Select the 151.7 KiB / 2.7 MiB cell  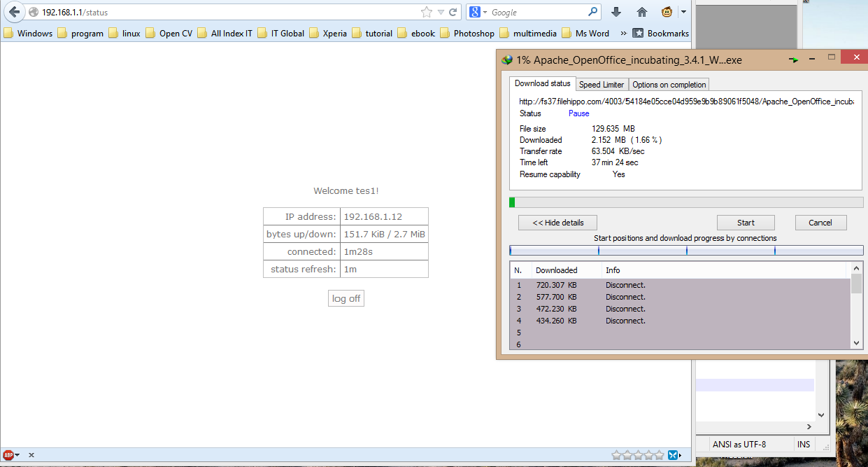tap(384, 234)
